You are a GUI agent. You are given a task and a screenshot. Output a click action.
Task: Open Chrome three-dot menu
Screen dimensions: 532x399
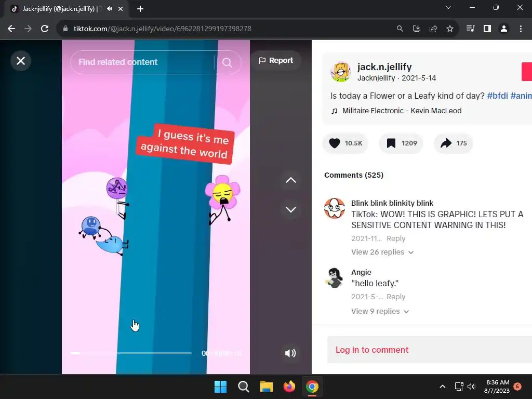(521, 29)
